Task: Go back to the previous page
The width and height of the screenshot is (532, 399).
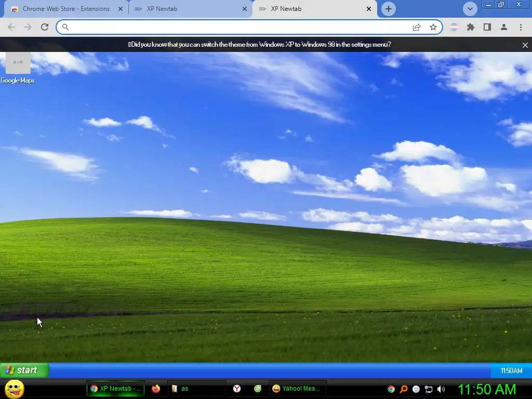Action: click(11, 27)
